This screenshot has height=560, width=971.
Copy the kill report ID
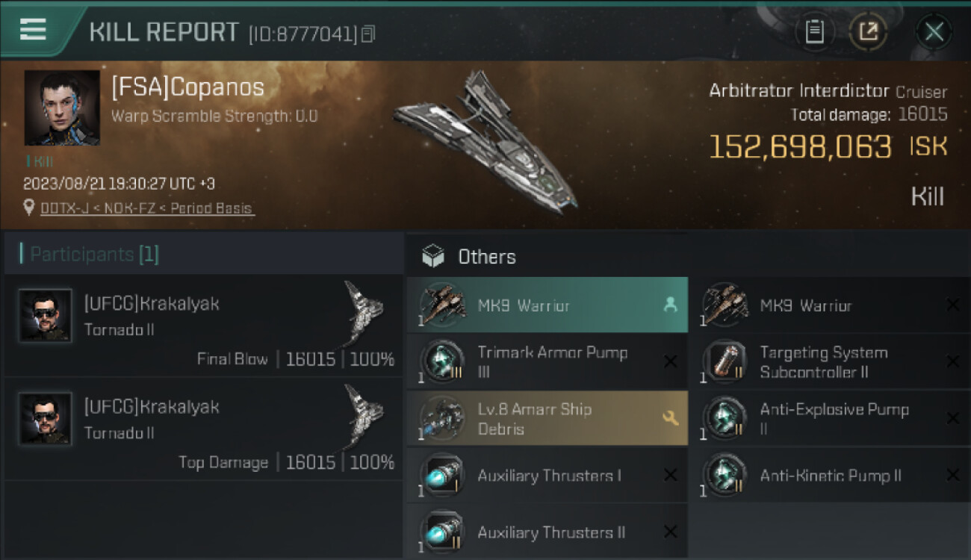(x=368, y=34)
